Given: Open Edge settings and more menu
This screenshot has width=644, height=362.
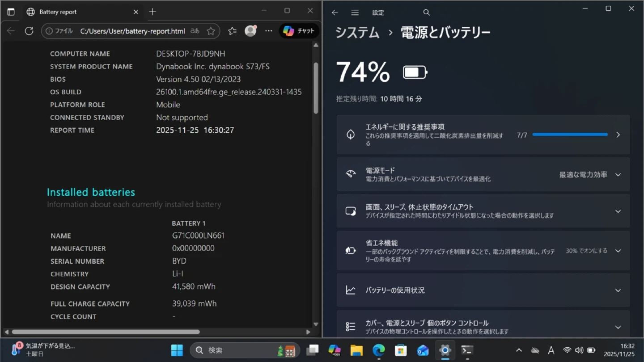Looking at the screenshot, I should click(x=268, y=31).
